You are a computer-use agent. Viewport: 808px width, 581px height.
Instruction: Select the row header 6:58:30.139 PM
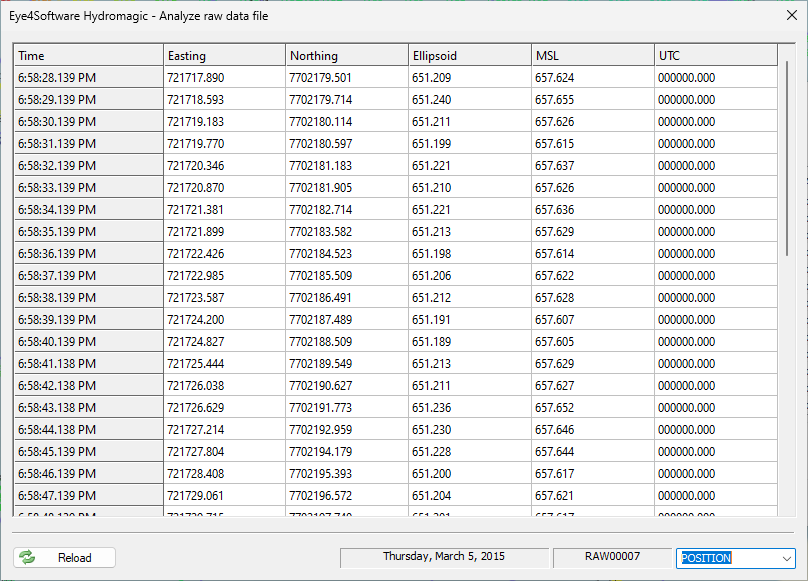click(x=89, y=122)
